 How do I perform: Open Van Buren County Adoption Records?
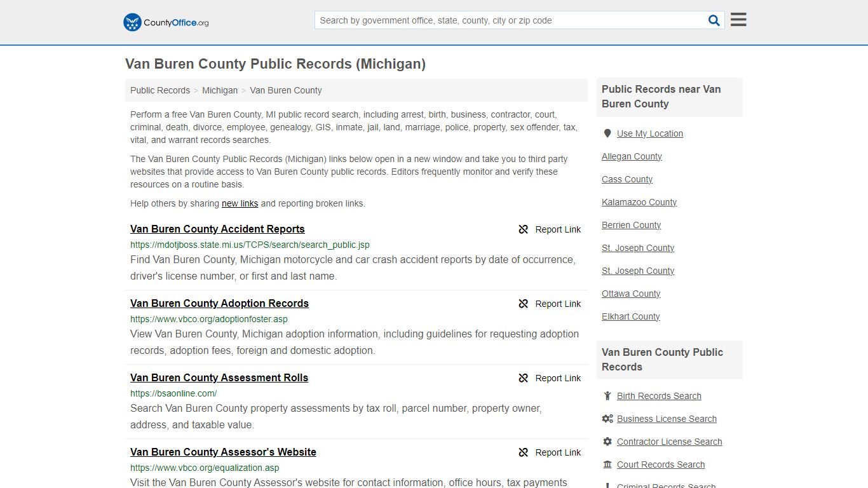pos(219,304)
